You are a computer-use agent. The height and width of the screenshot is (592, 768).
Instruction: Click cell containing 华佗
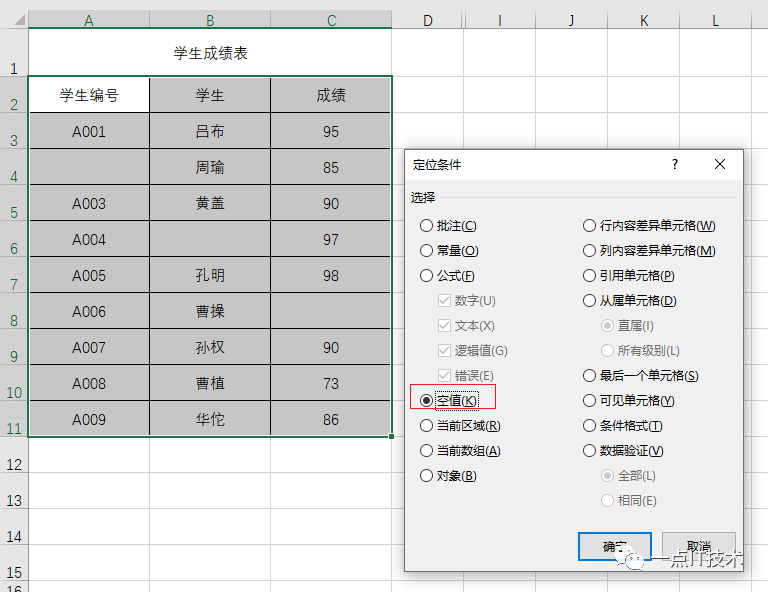pyautogui.click(x=210, y=419)
